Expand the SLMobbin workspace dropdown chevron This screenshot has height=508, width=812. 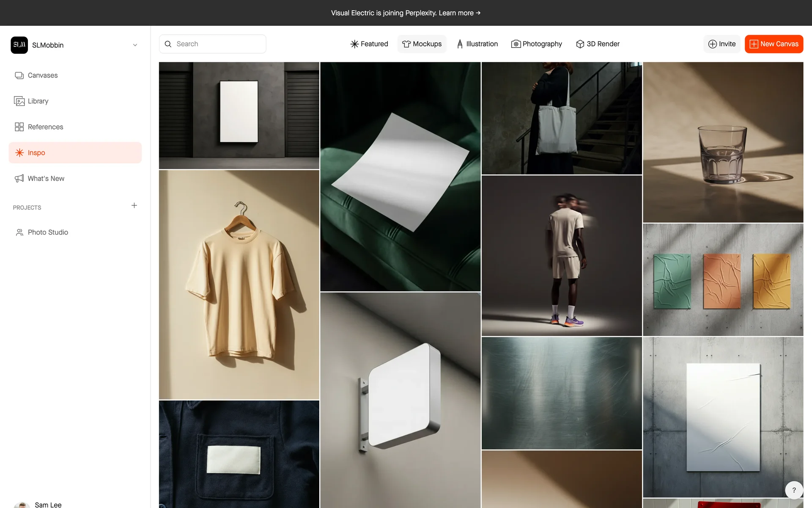coord(135,45)
